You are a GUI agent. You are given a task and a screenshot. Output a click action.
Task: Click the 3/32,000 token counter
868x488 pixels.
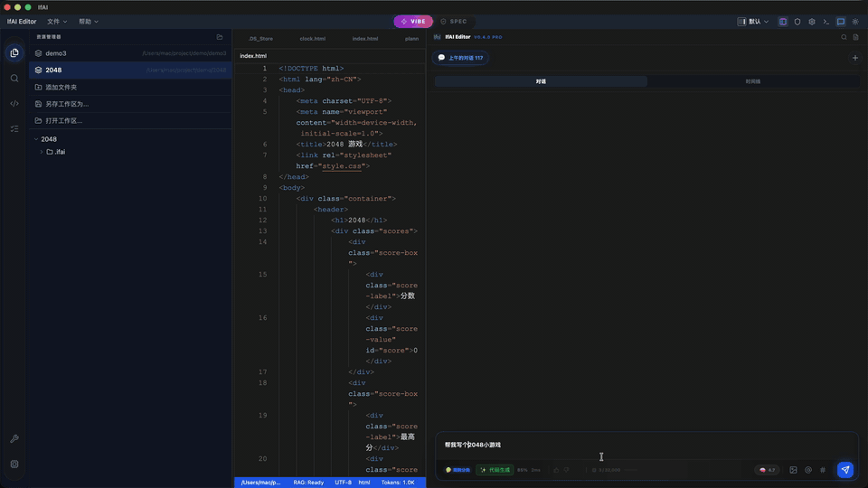click(x=606, y=470)
